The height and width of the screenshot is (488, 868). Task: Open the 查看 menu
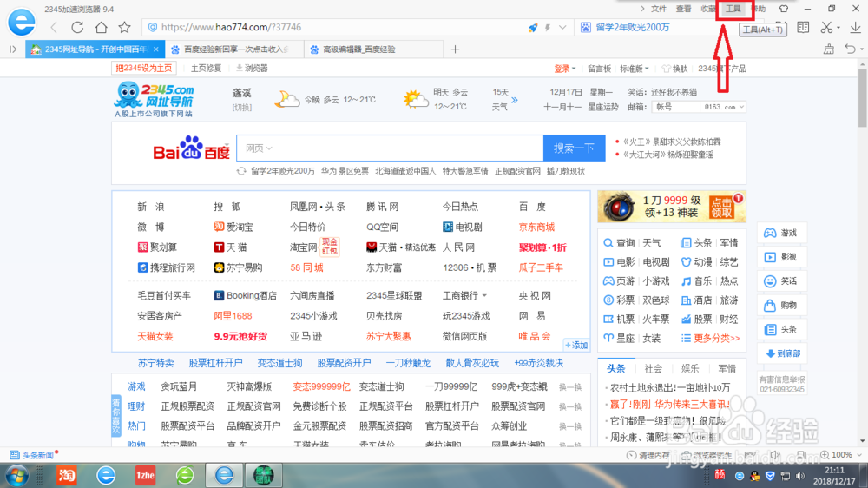pos(683,9)
